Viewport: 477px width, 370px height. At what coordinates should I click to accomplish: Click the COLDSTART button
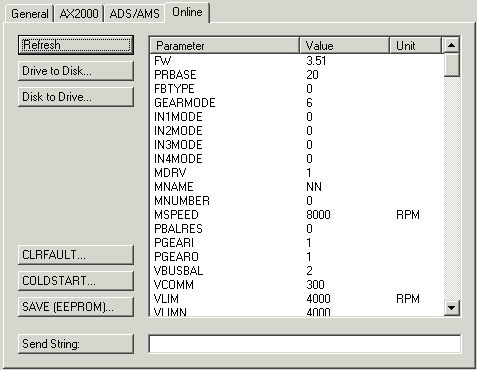76,281
